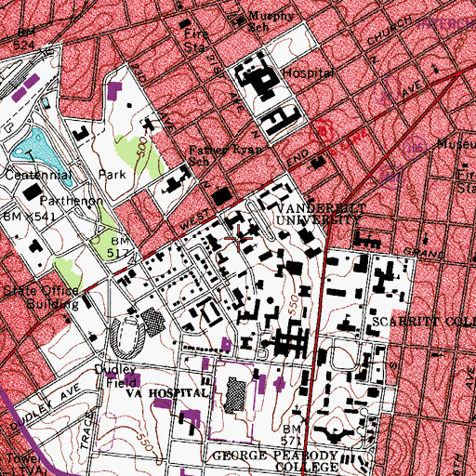Click the WEST street label near Vanderbilt

194,220
